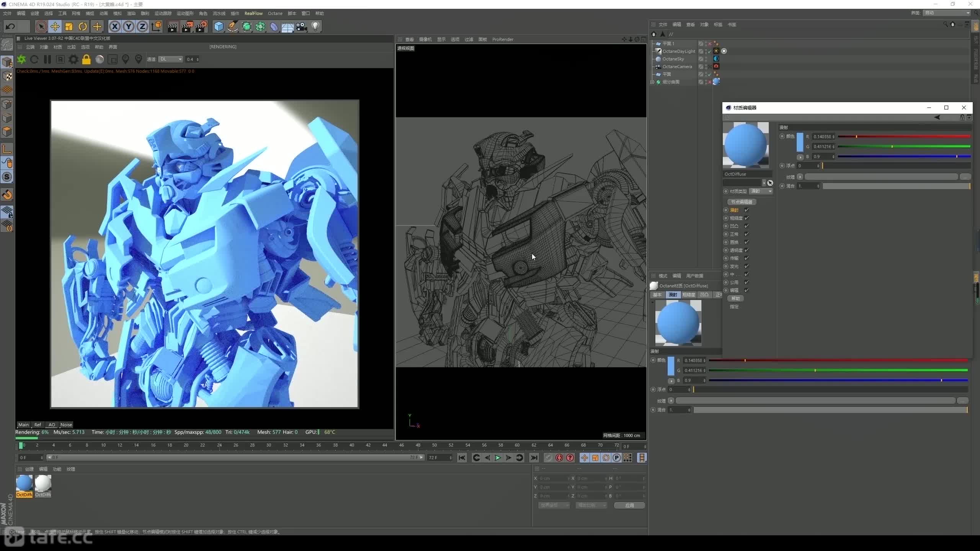Expand the color options arrow beside B value

tap(800, 157)
